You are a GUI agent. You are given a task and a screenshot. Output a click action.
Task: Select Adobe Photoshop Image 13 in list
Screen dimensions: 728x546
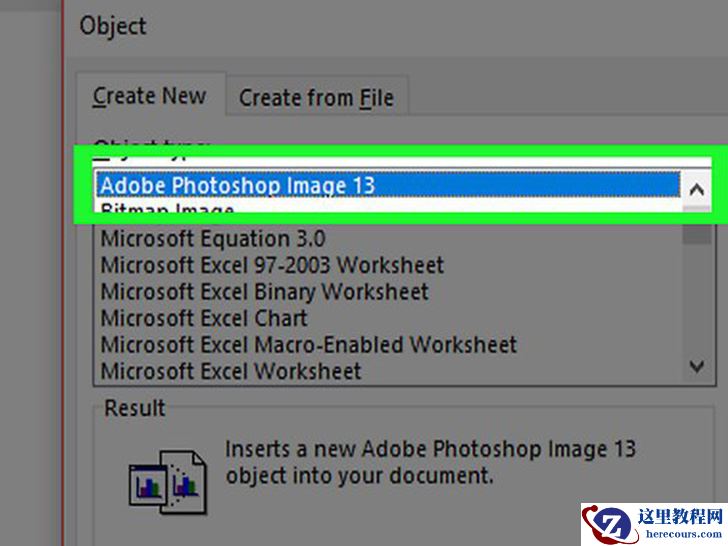[238, 186]
